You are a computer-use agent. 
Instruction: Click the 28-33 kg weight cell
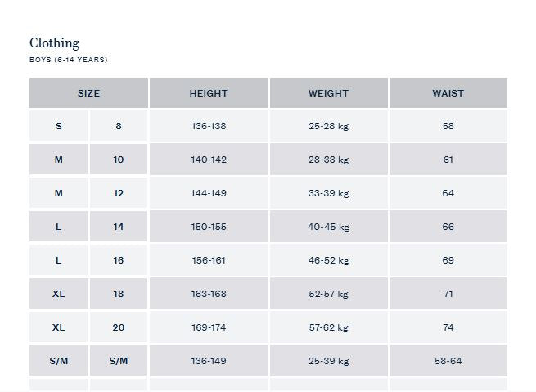pyautogui.click(x=328, y=160)
